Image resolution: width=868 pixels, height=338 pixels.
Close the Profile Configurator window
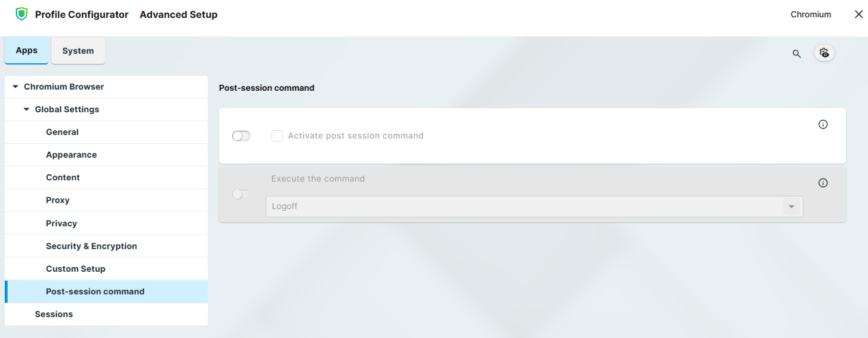858,14
